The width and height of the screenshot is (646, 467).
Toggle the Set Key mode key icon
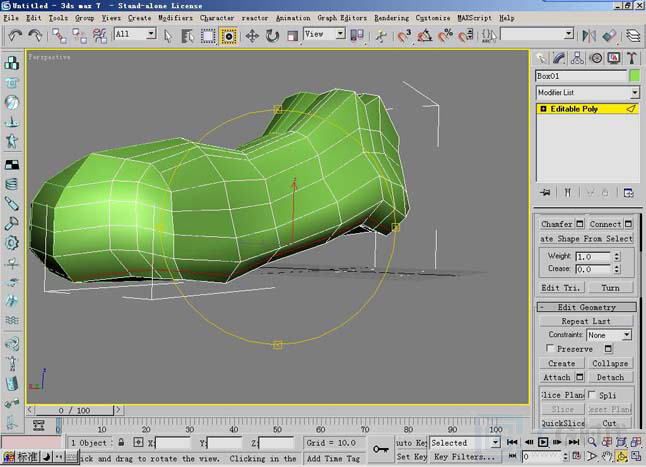point(381,449)
